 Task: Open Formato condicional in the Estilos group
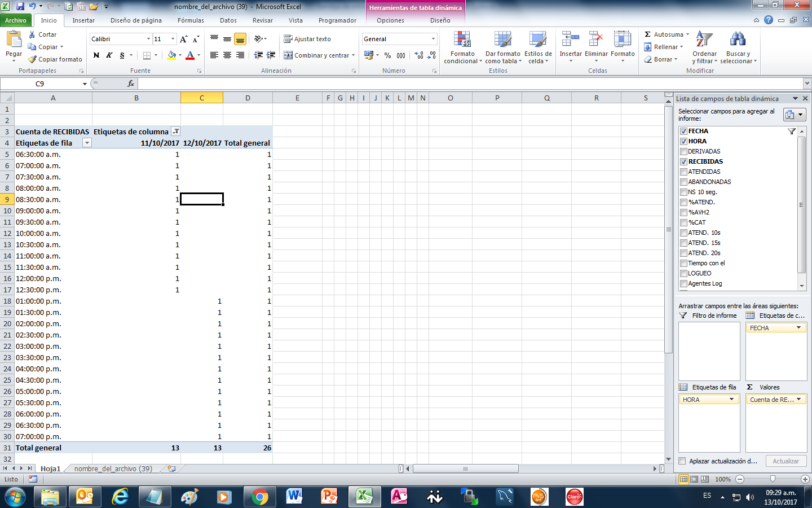(462, 48)
